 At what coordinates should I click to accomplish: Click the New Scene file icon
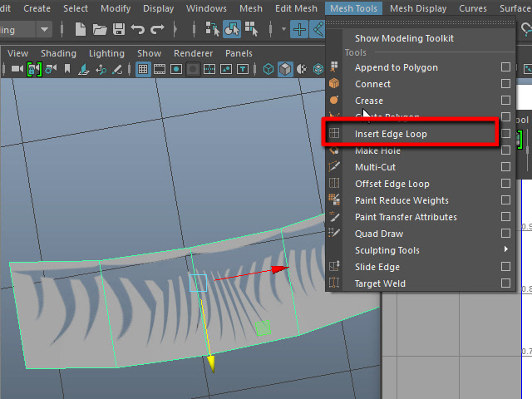click(81, 30)
